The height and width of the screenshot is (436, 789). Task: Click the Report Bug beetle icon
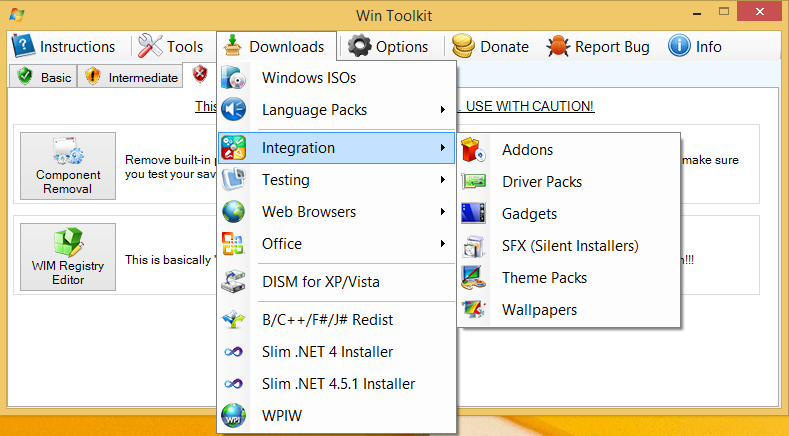pos(558,46)
